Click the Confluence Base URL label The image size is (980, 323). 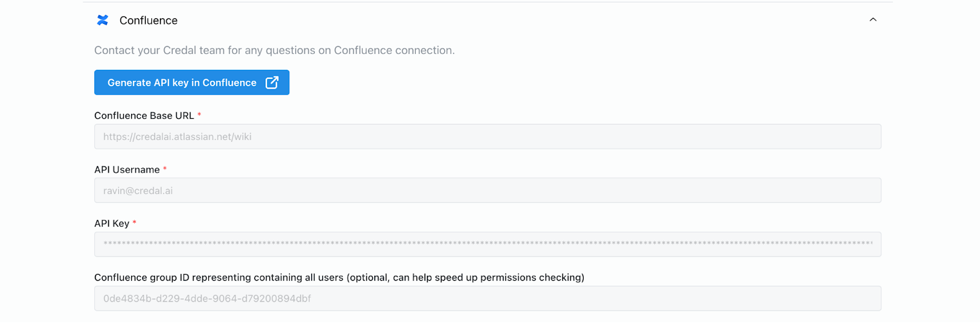144,116
